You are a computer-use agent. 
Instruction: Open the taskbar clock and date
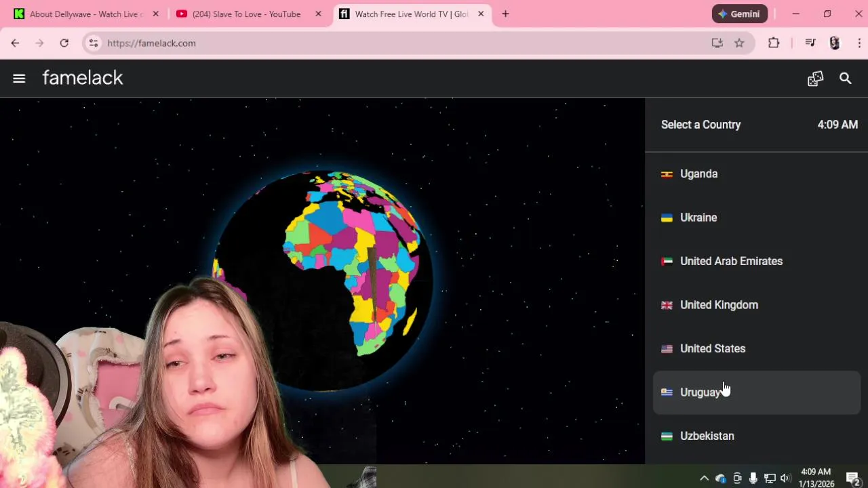click(816, 478)
